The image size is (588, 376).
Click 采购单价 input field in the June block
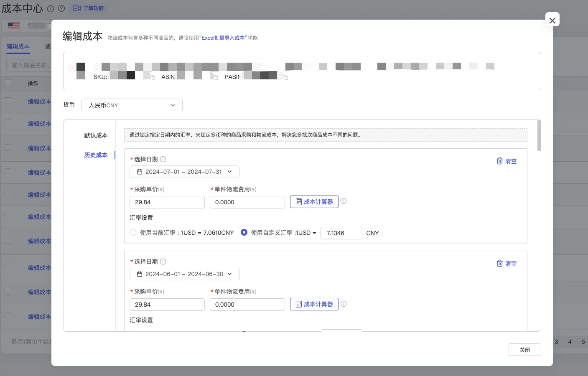[167, 305]
